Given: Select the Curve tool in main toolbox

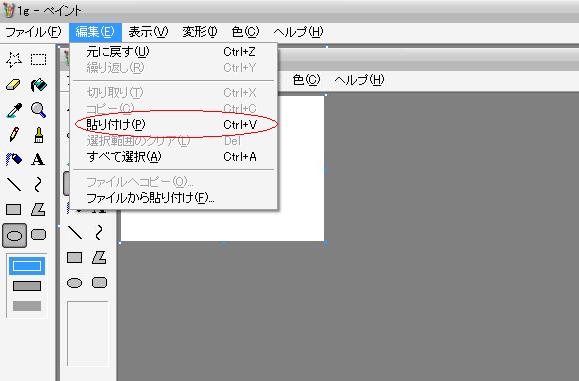Looking at the screenshot, I should [x=38, y=184].
